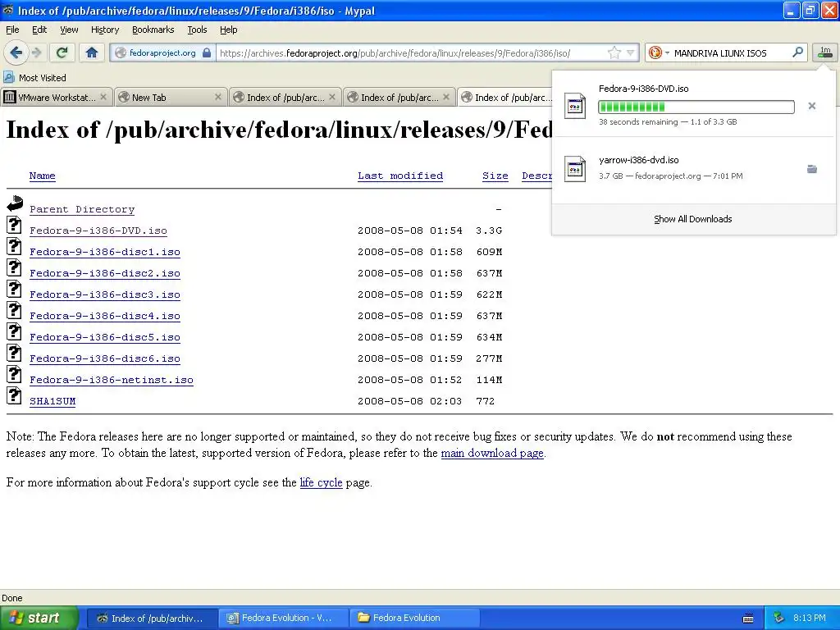Sort by Last modified column

[400, 176]
